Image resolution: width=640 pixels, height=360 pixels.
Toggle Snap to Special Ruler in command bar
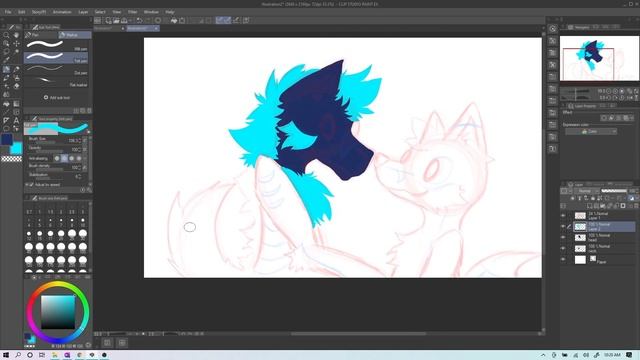point(227,20)
